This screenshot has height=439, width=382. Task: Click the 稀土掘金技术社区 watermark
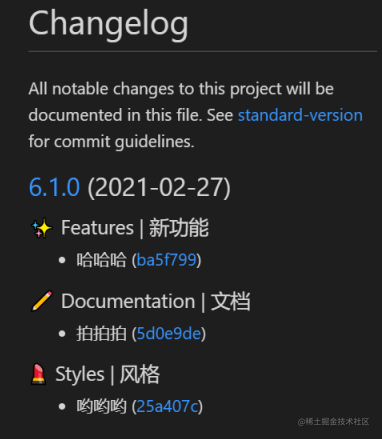333,422
